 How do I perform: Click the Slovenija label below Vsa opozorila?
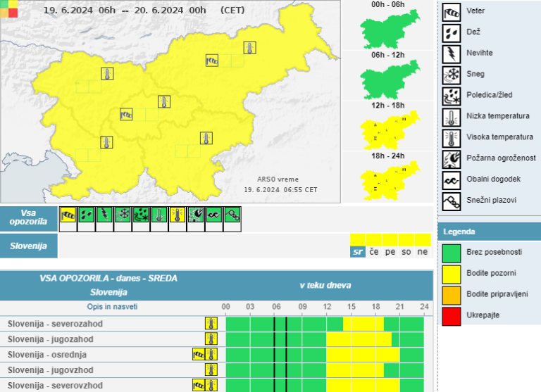pos(29,246)
